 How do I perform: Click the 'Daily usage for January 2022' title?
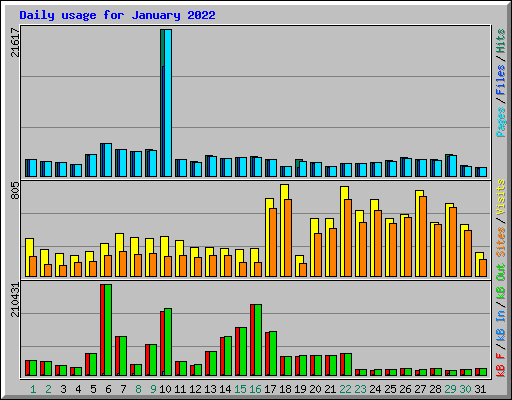coord(117,15)
